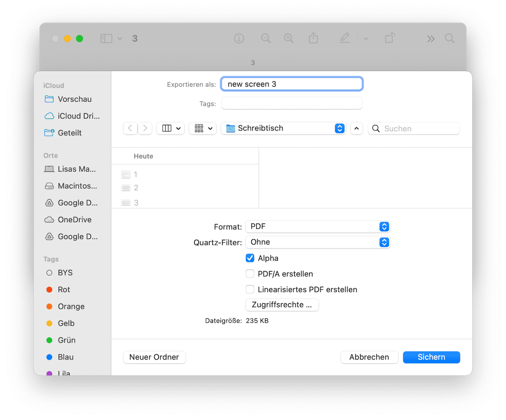Select the Rot color tag
The image size is (506, 420).
(58, 290)
